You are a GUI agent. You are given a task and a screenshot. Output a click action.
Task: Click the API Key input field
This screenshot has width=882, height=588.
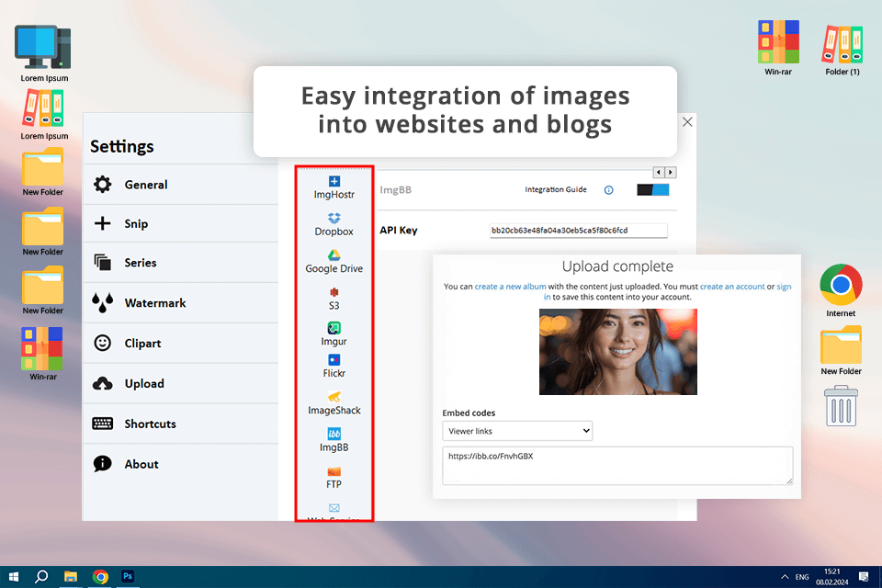pyautogui.click(x=579, y=230)
